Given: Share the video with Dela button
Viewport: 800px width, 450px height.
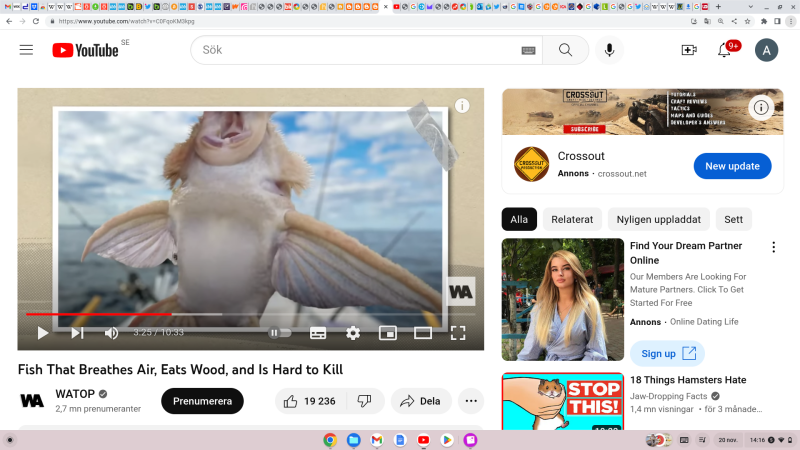Looking at the screenshot, I should click(x=421, y=401).
